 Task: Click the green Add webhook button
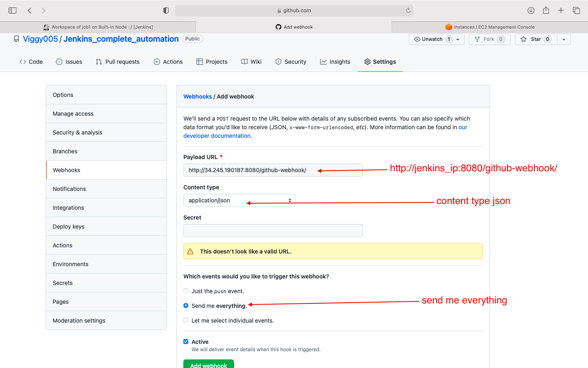(209, 364)
